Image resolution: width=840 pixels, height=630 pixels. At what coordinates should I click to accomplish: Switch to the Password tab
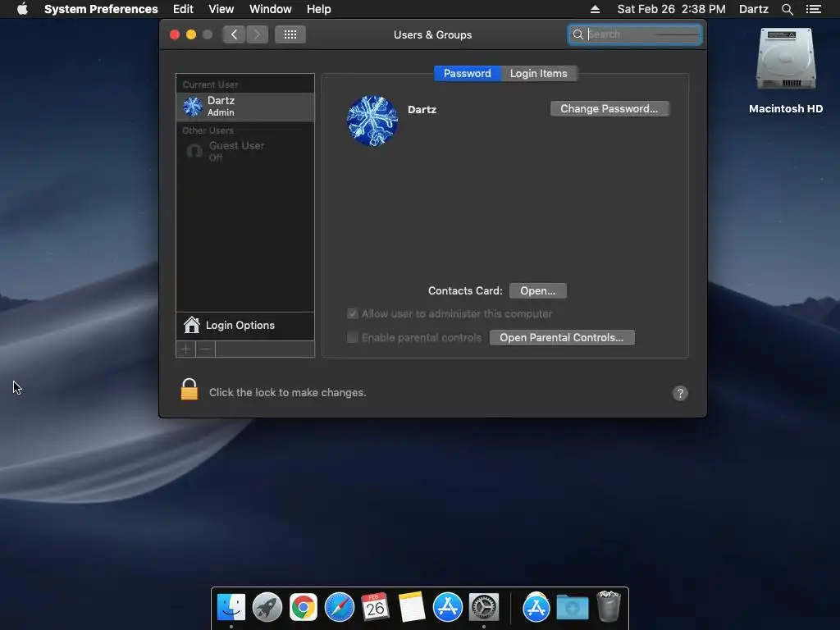pyautogui.click(x=467, y=73)
